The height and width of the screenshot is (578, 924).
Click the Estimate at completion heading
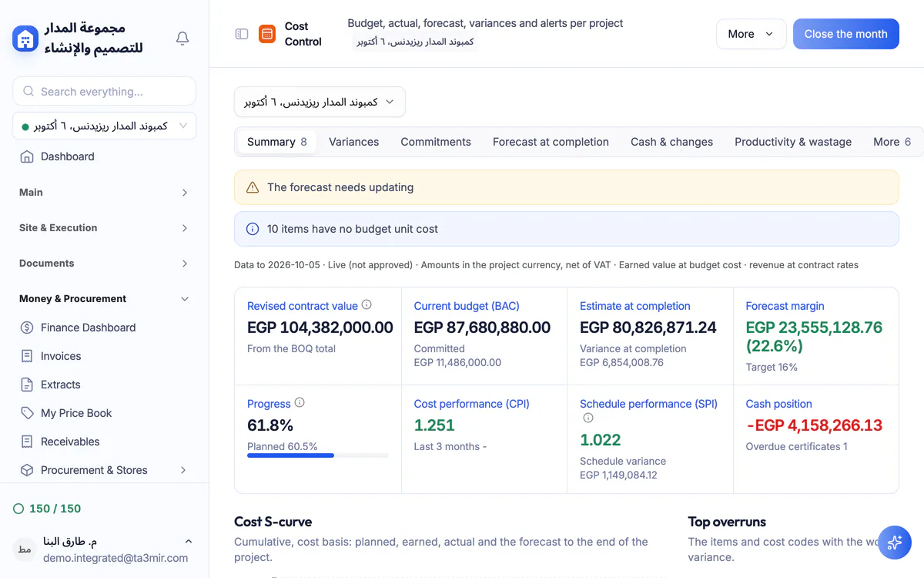(634, 306)
